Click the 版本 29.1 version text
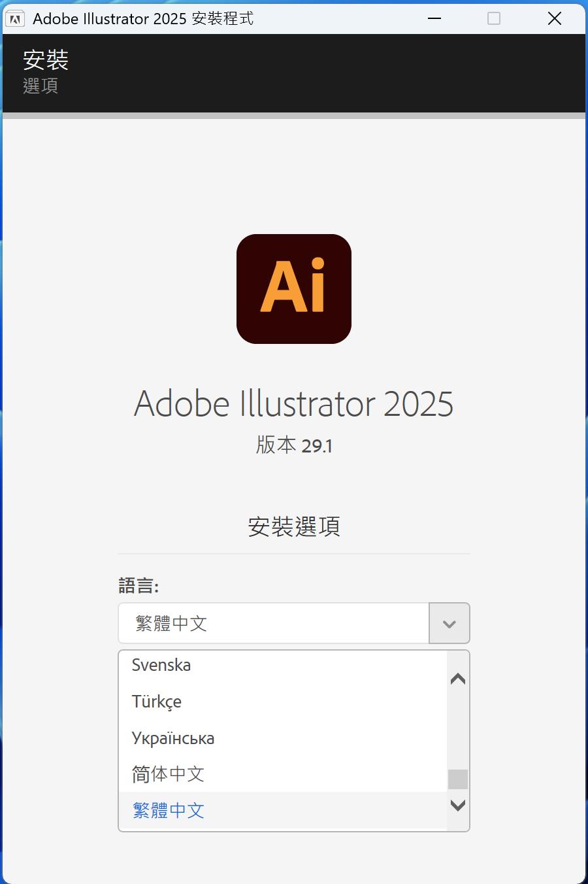This screenshot has width=588, height=884. [x=294, y=445]
